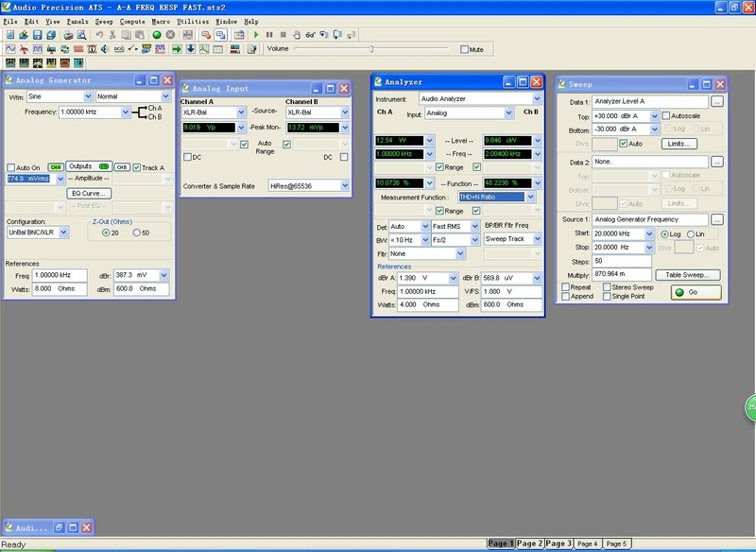Open the Measurement Function dropdown
The width and height of the screenshot is (756, 552).
tap(530, 197)
